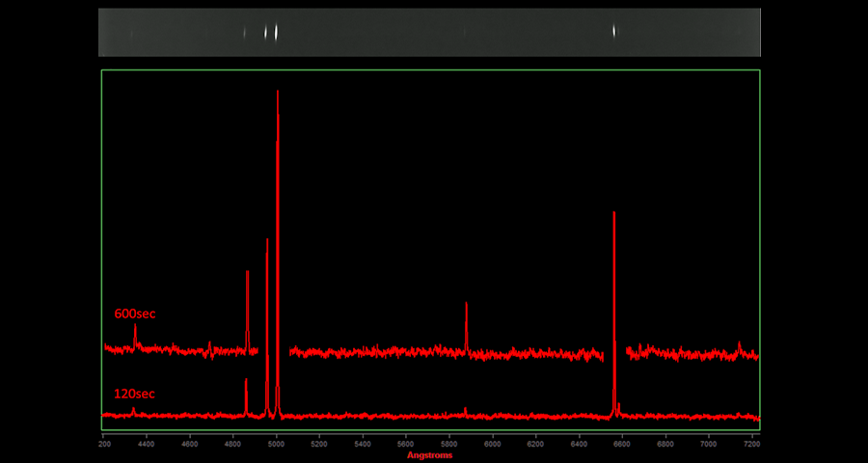Select the 7000 axis tick label
Image resolution: width=868 pixels, height=463 pixels.
pyautogui.click(x=709, y=445)
